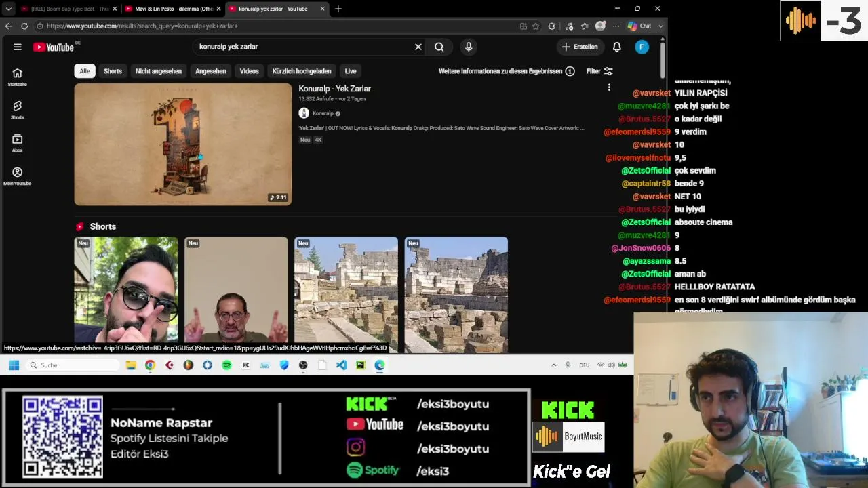Image resolution: width=868 pixels, height=488 pixels.
Task: Select the Videos filter chip
Action: (x=249, y=71)
